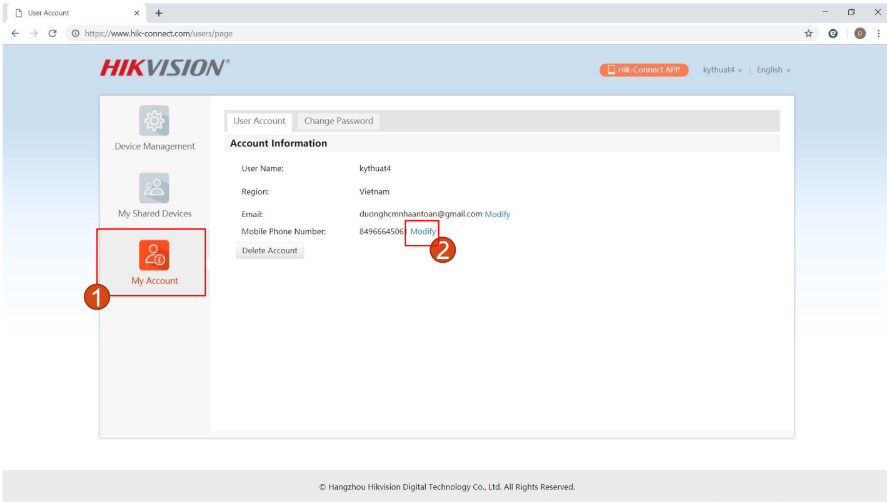This screenshot has width=887, height=502.
Task: Click the HIKVISION logo
Action: point(165,68)
